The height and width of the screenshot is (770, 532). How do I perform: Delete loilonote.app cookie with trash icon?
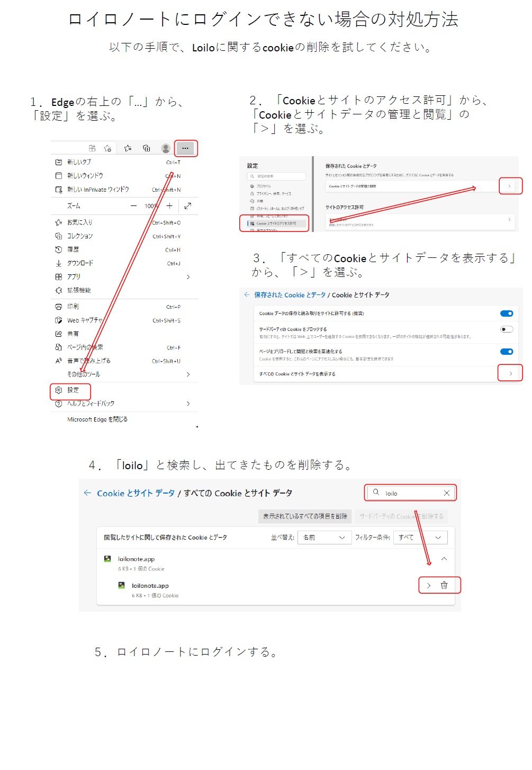point(444,586)
